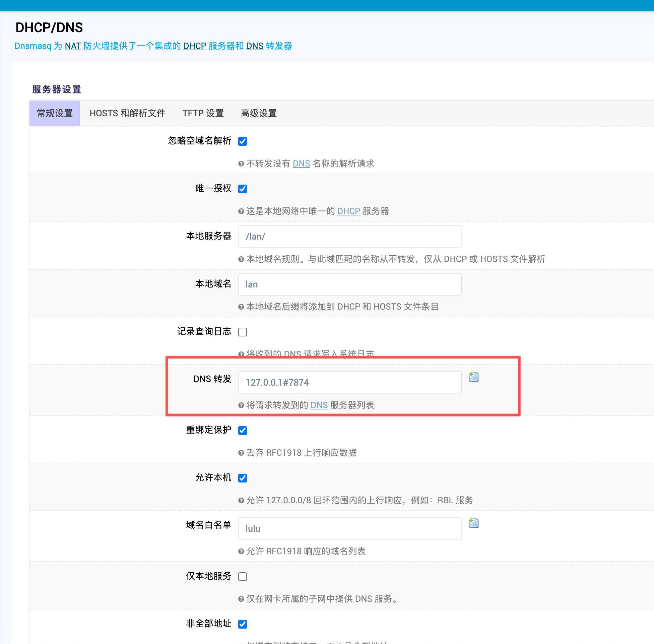Select the 常规设置 tab
Screen dimensions: 654x644
(x=55, y=113)
